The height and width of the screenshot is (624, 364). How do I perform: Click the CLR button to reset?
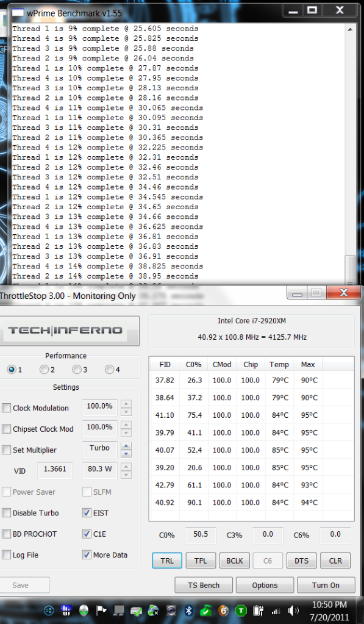pos(335,561)
